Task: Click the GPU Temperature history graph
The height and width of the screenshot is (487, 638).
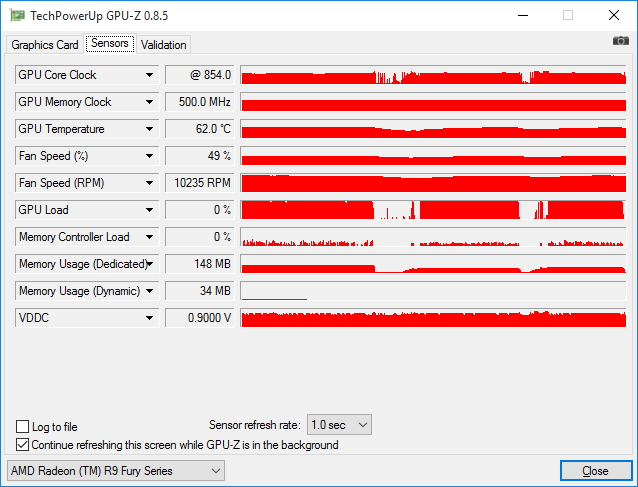Action: [x=433, y=129]
